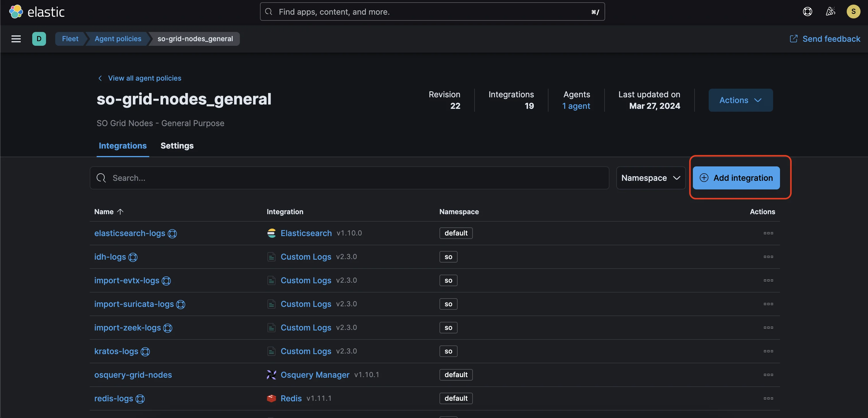
Task: Open actions menu for elasticsearch-logs row
Action: tap(768, 233)
